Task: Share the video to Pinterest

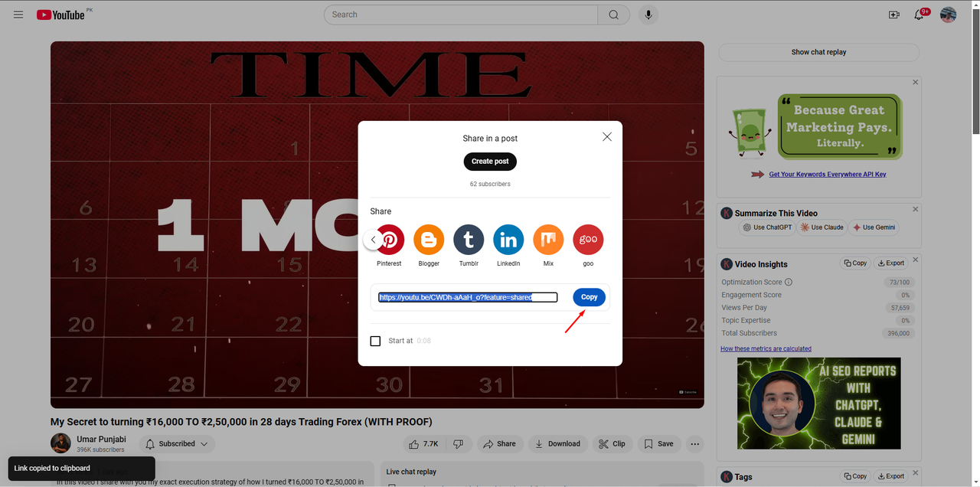Action: (x=389, y=240)
